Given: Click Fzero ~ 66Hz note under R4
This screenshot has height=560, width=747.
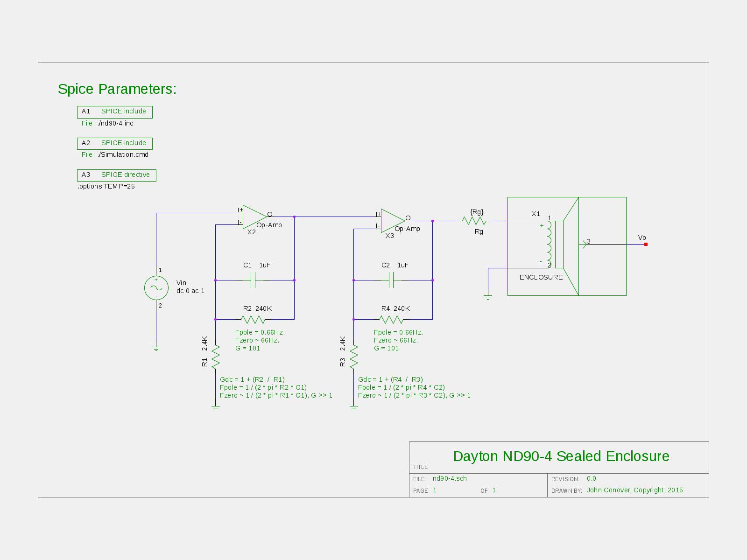Looking at the screenshot, I should tap(396, 340).
